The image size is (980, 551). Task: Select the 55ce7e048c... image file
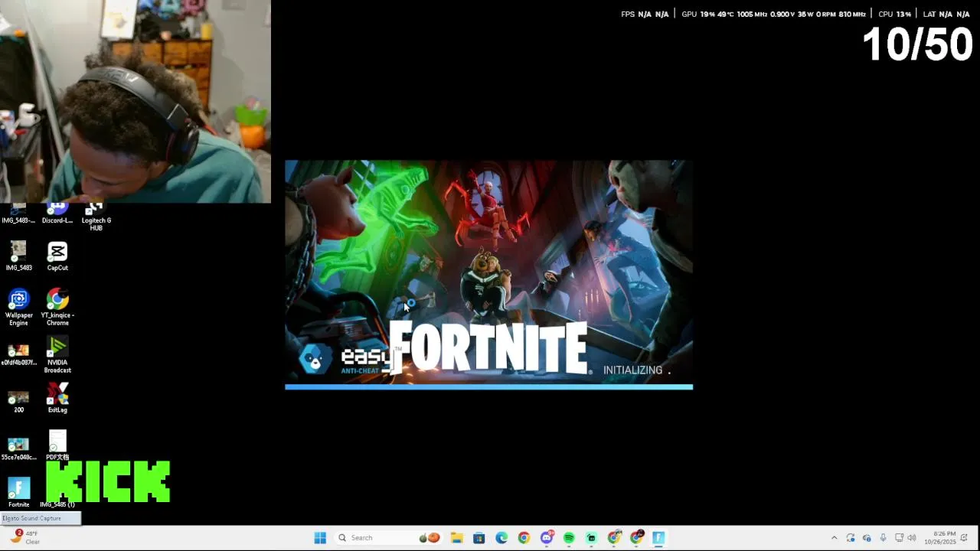pos(18,449)
